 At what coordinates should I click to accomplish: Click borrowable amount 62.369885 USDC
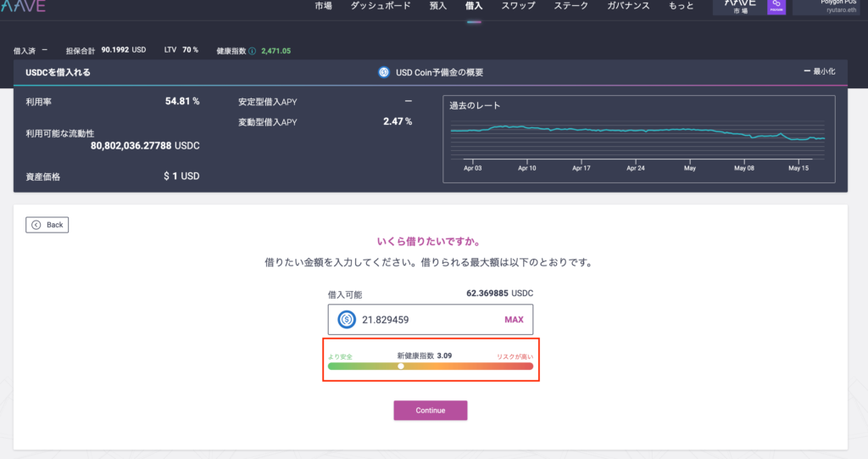(500, 294)
